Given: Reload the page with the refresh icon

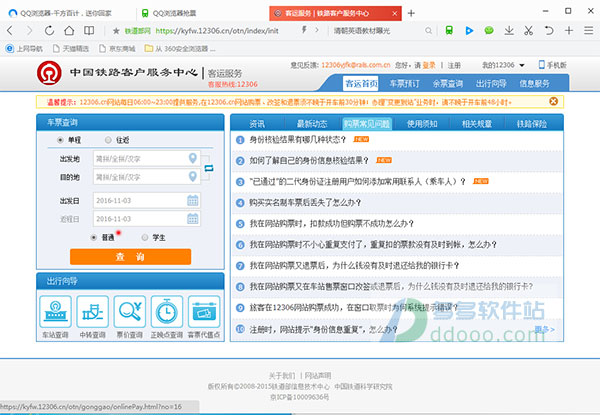Looking at the screenshot, I should 49,31.
